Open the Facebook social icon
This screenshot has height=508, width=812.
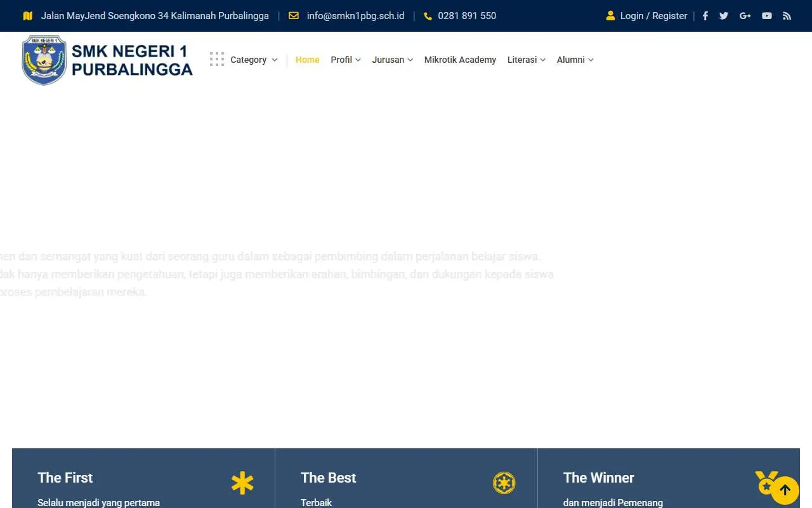(x=705, y=16)
